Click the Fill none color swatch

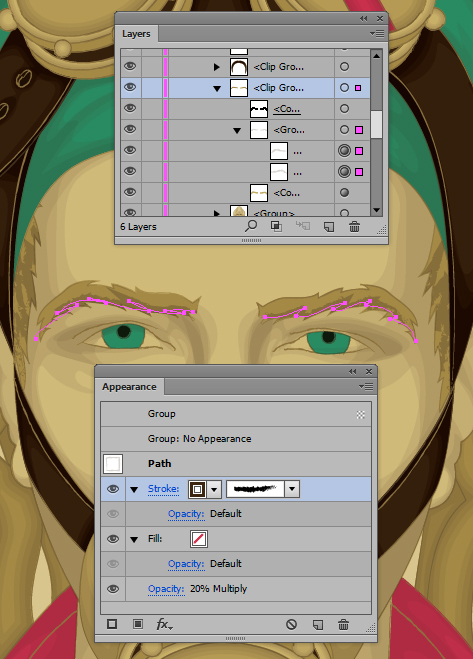coord(198,539)
